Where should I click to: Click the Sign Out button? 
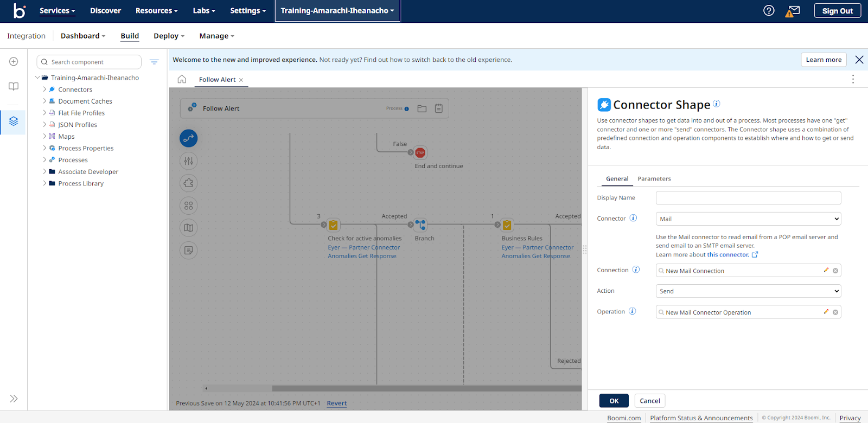(838, 11)
